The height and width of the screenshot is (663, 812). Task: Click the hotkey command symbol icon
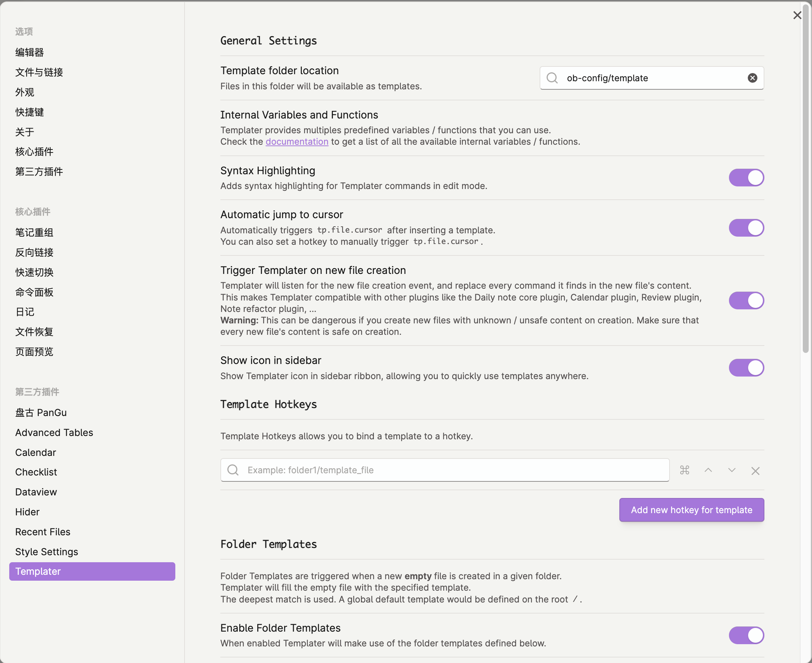click(685, 470)
